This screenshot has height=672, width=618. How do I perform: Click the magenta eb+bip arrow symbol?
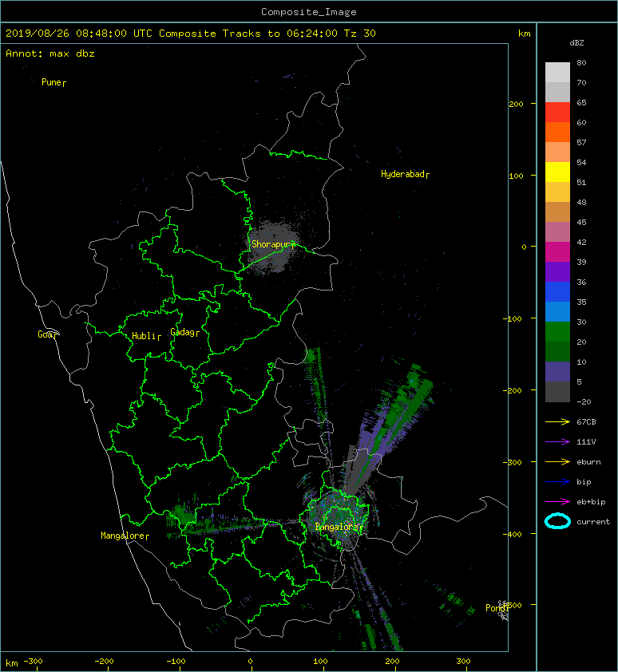click(557, 502)
